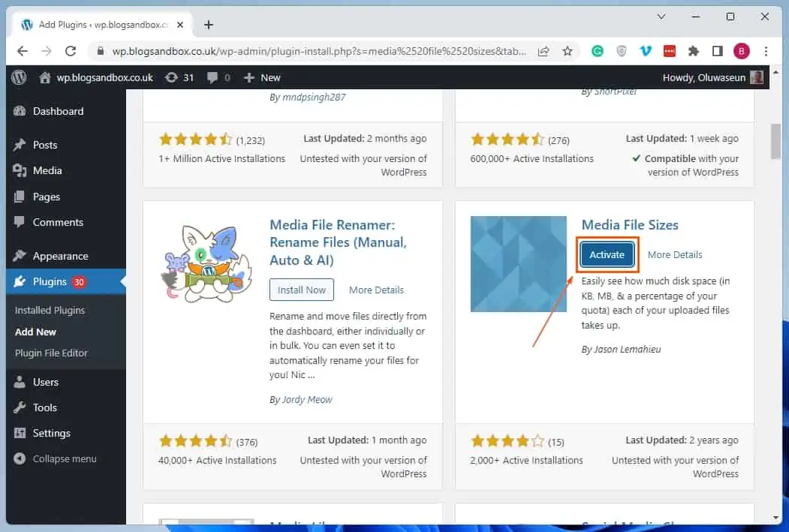The height and width of the screenshot is (532, 789).
Task: Install the Media File Renamer plugin
Action: pyautogui.click(x=301, y=290)
